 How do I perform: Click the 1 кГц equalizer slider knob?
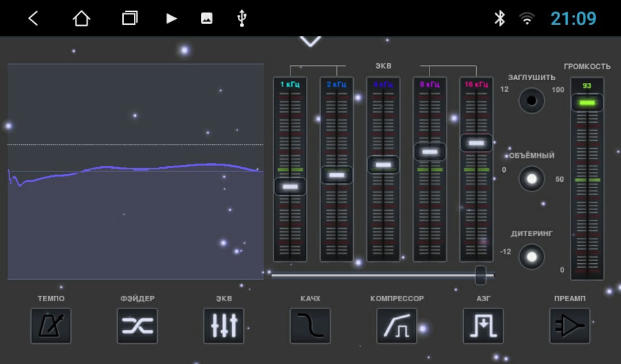(290, 186)
